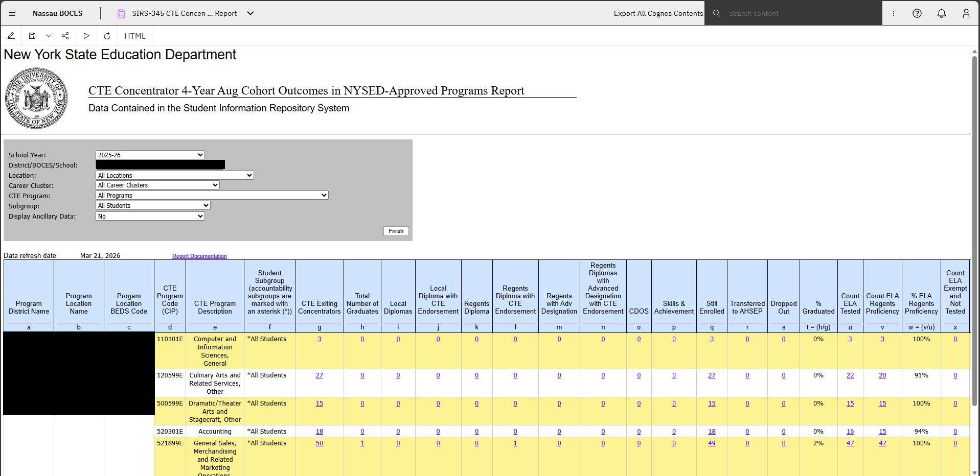The width and height of the screenshot is (980, 476).
Task: Click Count ELA Tested value 22 in Culinary row
Action: pyautogui.click(x=850, y=375)
